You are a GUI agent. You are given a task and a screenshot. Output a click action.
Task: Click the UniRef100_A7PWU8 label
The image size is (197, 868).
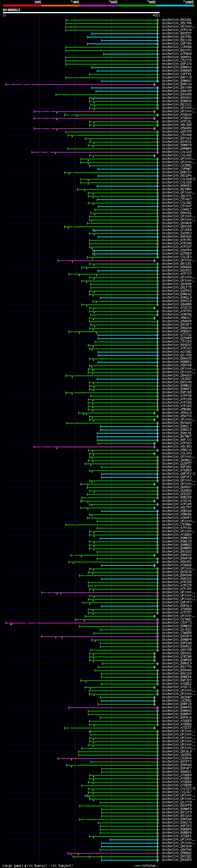(176, 54)
